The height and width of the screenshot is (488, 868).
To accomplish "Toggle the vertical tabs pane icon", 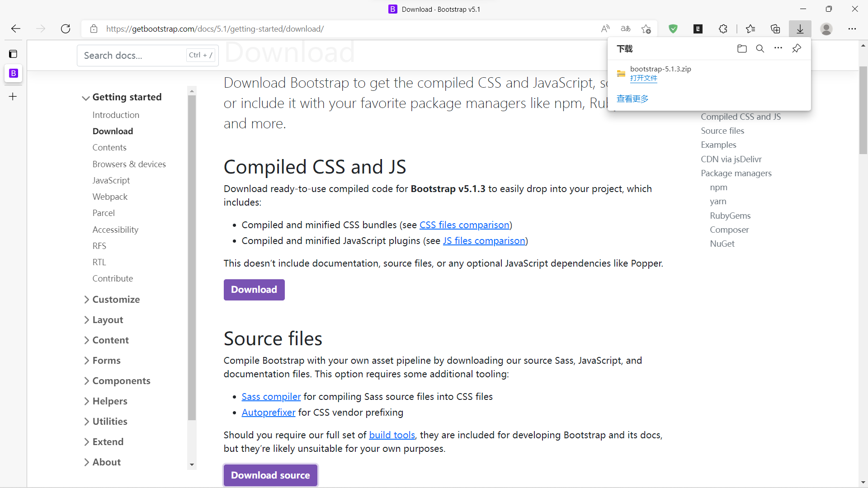I will [x=13, y=54].
